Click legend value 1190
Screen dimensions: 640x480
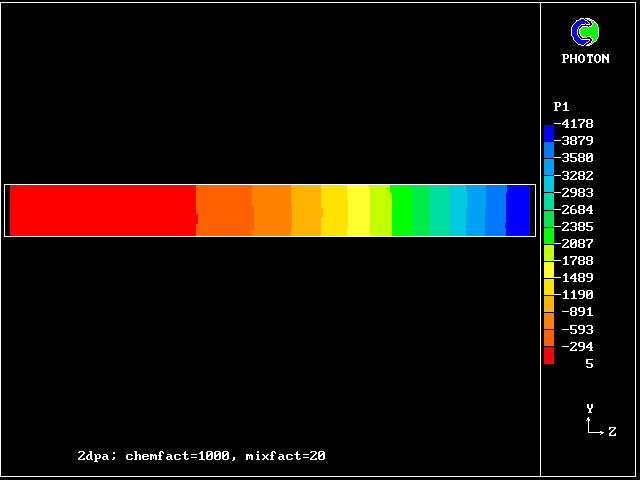pos(577,295)
